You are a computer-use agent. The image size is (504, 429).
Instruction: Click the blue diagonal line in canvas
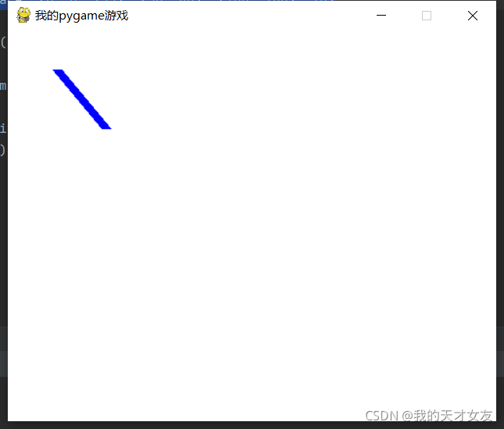point(82,99)
